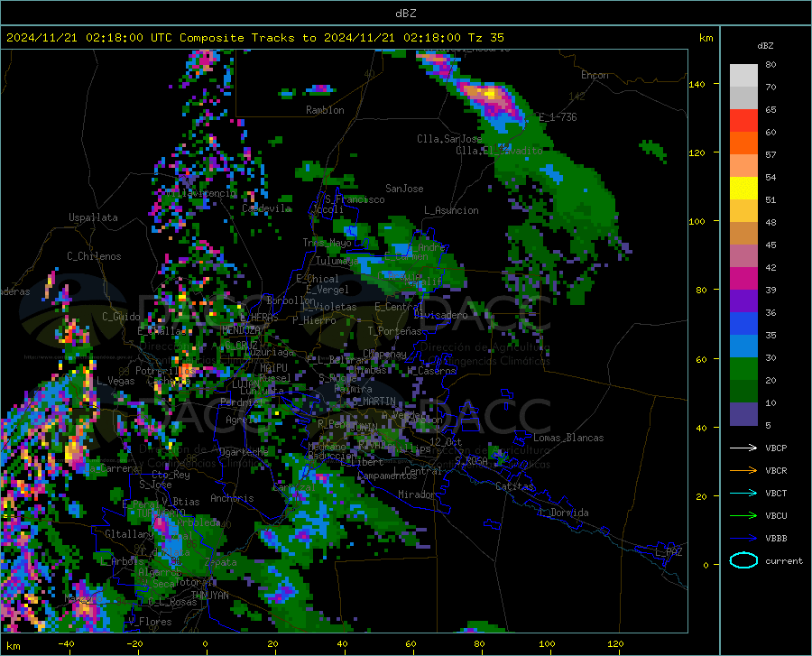Screen dimensions: 812x656
Task: Click the 'VBBB' legend label
Action: point(776,539)
